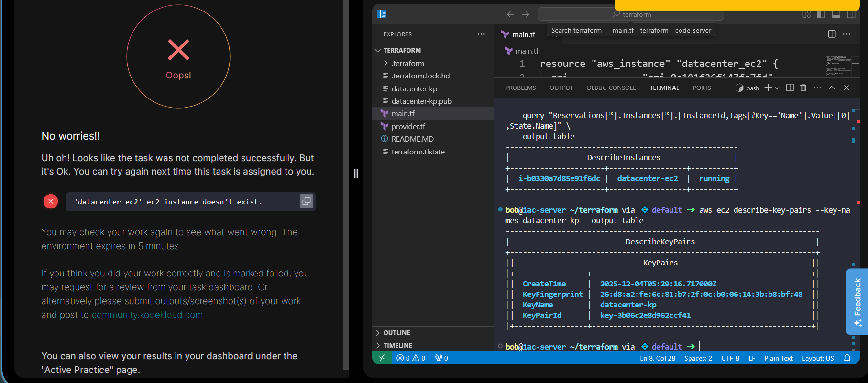
Task: Maximize the terminal panel with the chevron-up
Action: point(832,88)
